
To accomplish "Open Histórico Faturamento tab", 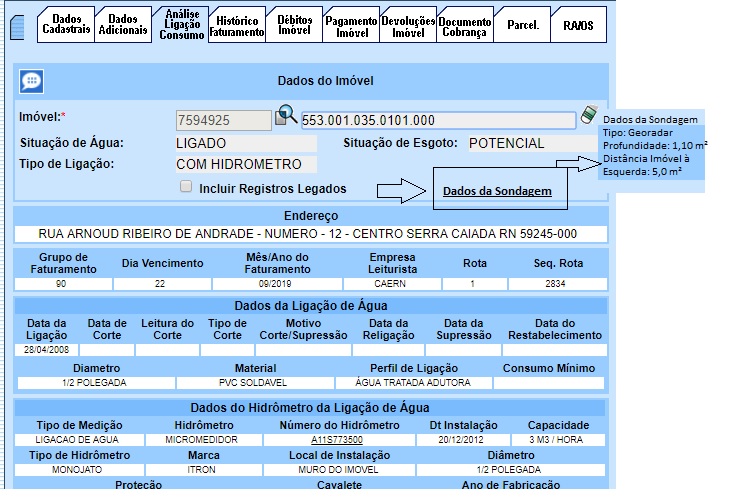I will 237,24.
